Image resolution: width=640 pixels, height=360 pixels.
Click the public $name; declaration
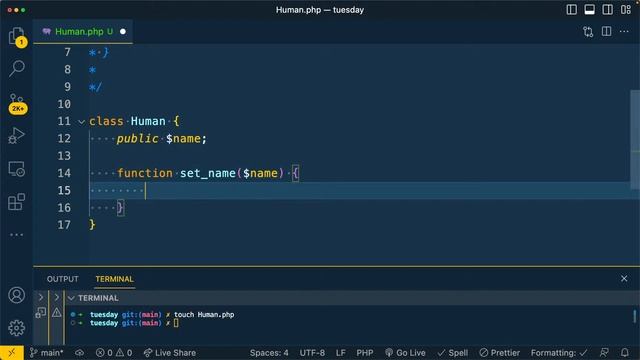point(162,139)
